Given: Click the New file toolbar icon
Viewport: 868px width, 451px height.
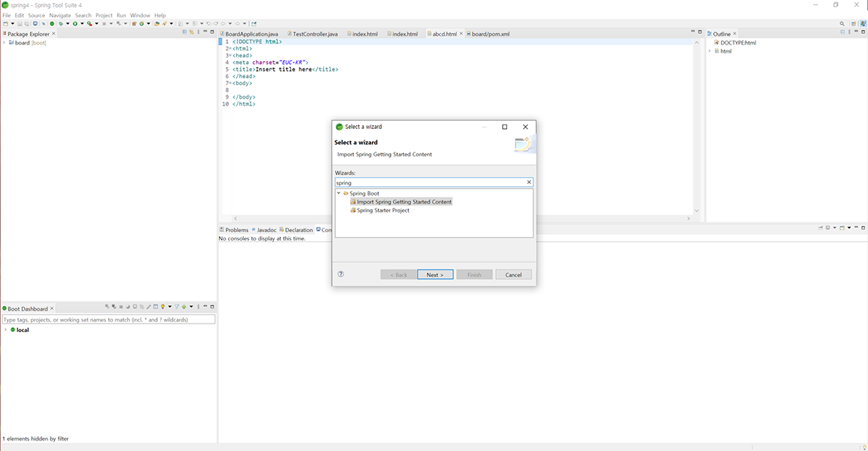Looking at the screenshot, I should tap(5, 24).
